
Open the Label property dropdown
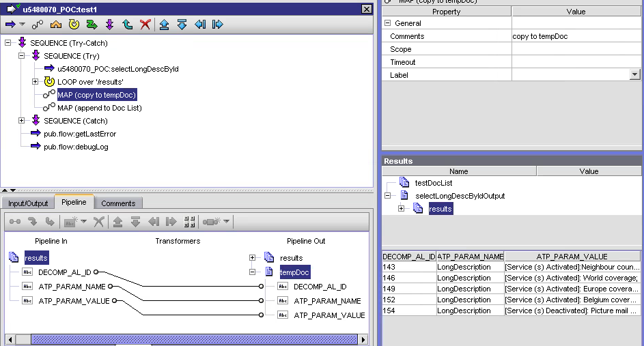pos(634,74)
